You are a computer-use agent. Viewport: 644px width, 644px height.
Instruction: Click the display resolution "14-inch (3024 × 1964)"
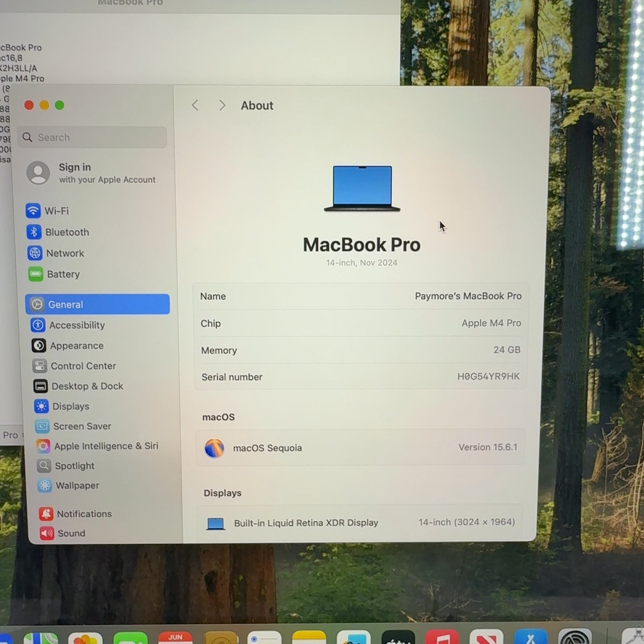click(467, 522)
